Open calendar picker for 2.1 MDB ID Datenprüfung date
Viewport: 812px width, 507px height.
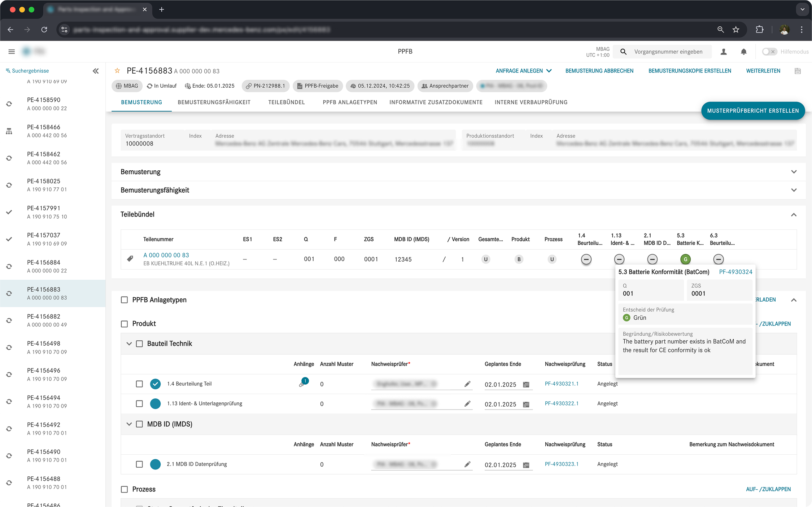pos(526,465)
